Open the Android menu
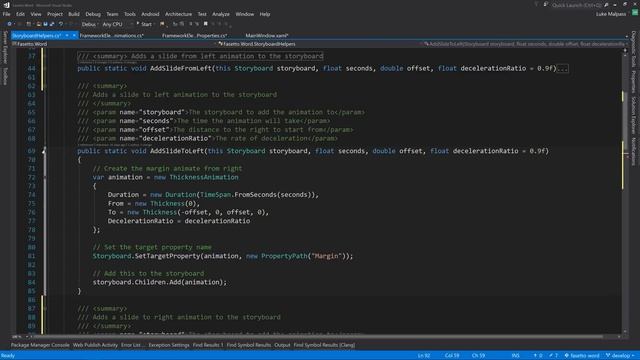This screenshot has width=640, height=360. (x=150, y=14)
